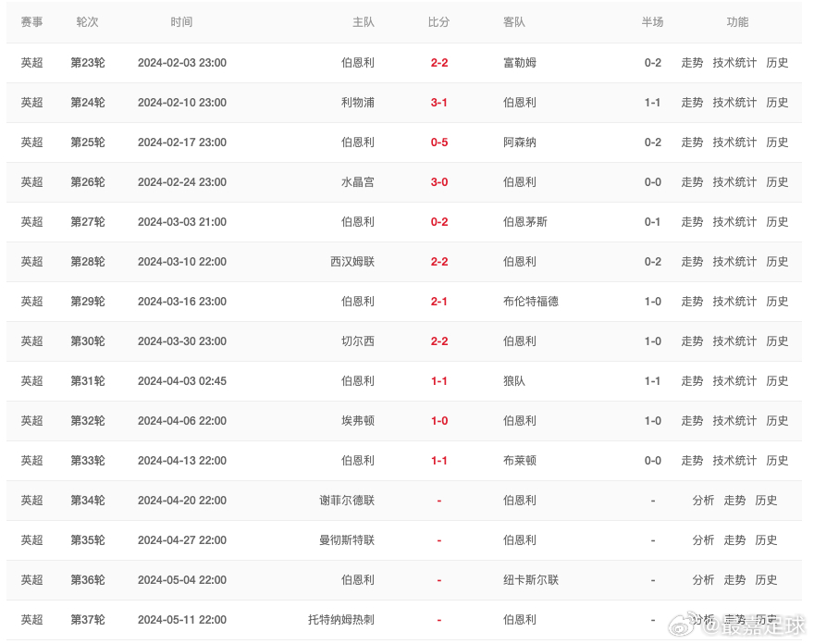Click the 功能 column header
The image size is (814, 644).
(x=738, y=22)
